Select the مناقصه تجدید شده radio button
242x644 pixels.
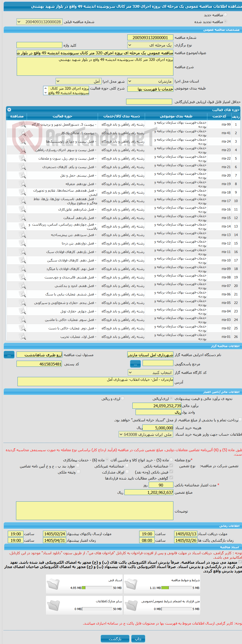click(x=226, y=22)
